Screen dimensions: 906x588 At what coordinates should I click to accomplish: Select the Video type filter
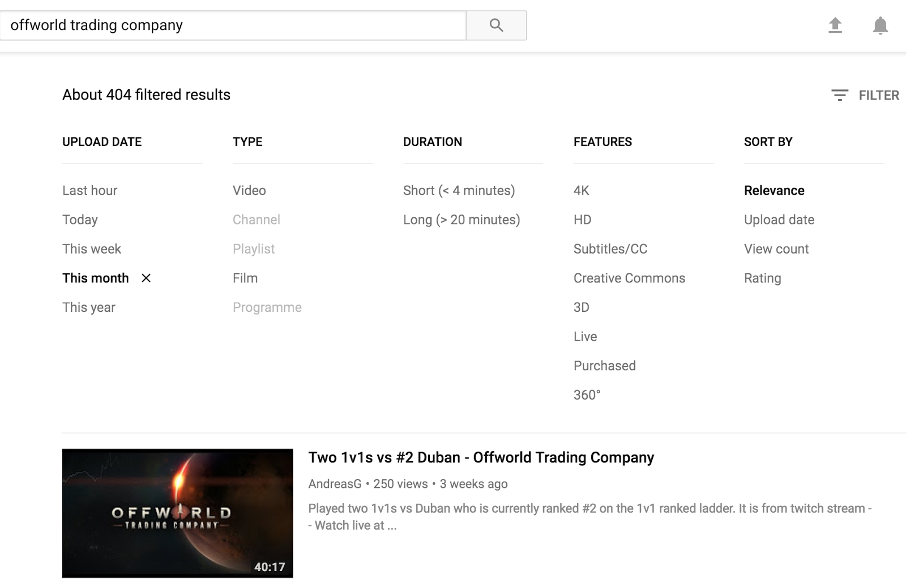(249, 191)
